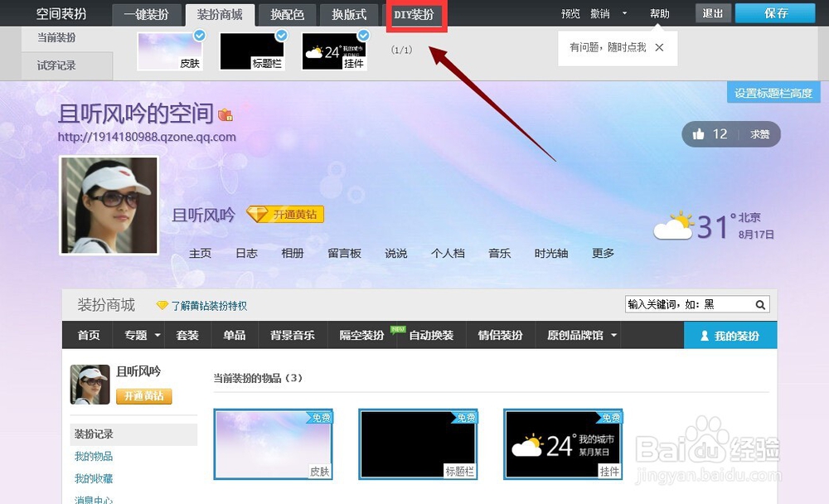The image size is (829, 504).
Task: Click the 求赞 button
Action: (759, 134)
